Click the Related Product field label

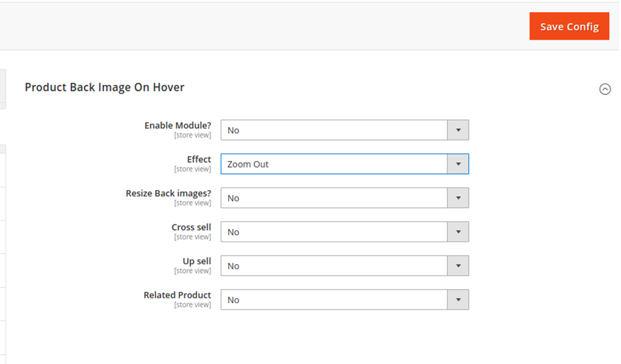click(x=177, y=295)
